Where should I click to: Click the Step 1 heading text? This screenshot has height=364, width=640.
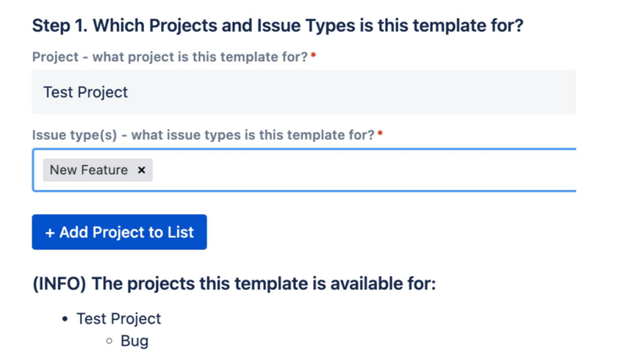click(277, 26)
